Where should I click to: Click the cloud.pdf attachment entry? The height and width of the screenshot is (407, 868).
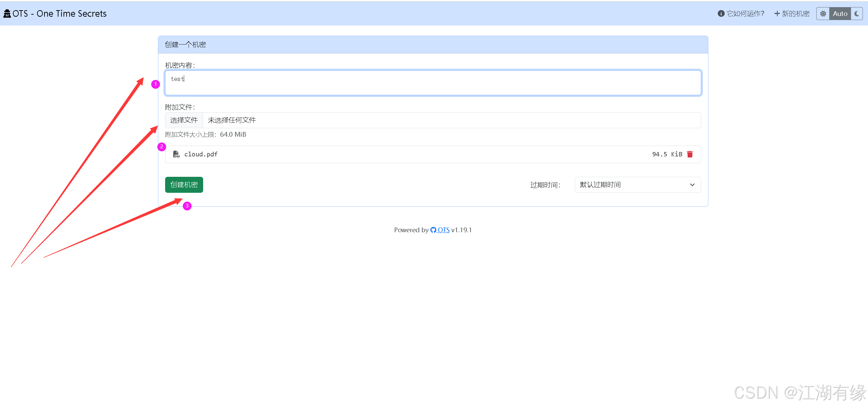click(201, 154)
